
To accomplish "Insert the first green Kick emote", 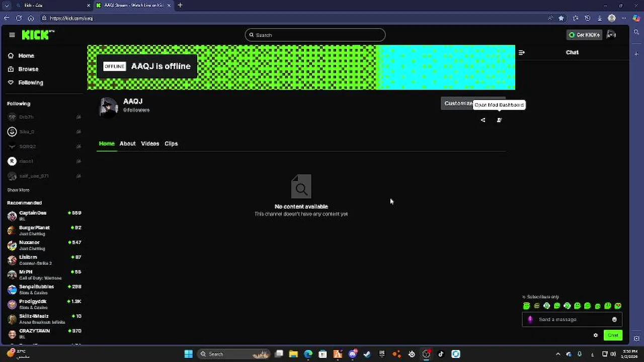I will point(526,306).
